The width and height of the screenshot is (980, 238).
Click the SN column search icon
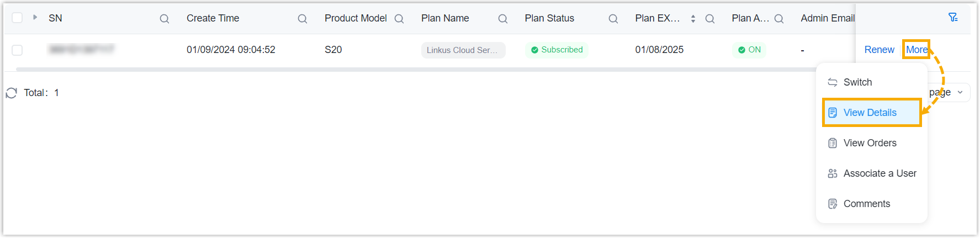pyautogui.click(x=165, y=19)
